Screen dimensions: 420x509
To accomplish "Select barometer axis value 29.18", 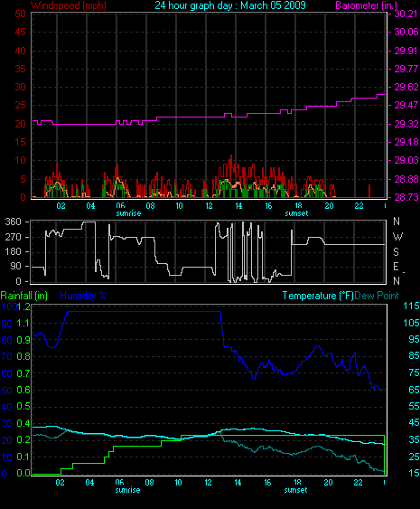I will pyautogui.click(x=406, y=142).
